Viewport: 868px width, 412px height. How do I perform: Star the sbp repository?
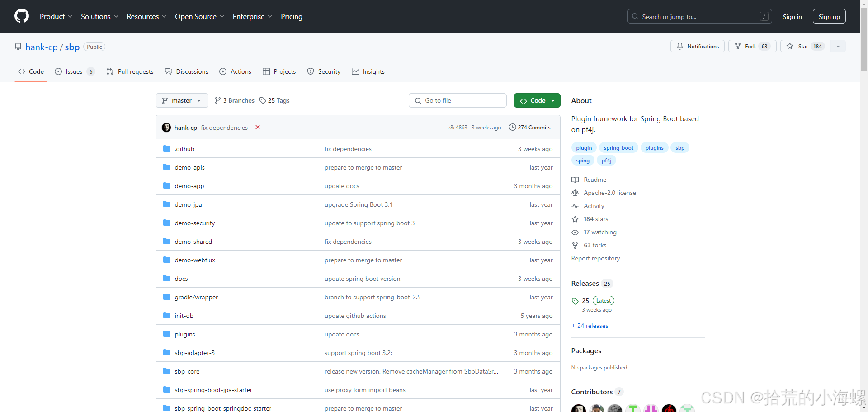tap(805, 46)
